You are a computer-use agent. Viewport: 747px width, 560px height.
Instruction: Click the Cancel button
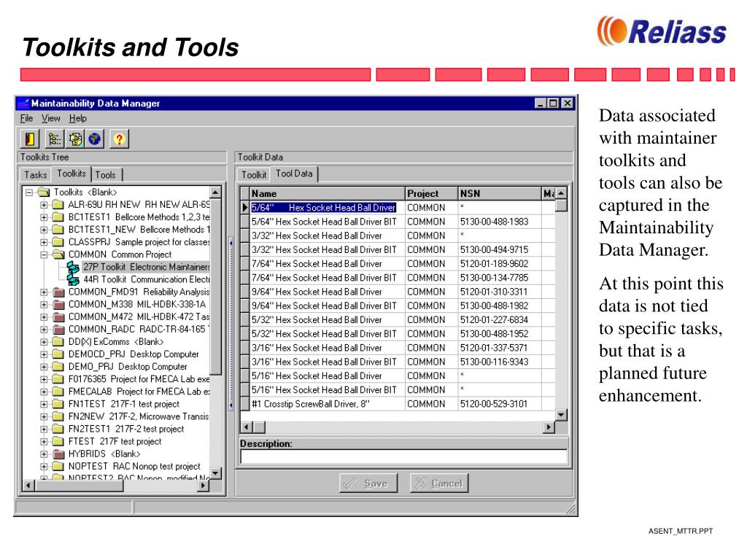coord(439,483)
